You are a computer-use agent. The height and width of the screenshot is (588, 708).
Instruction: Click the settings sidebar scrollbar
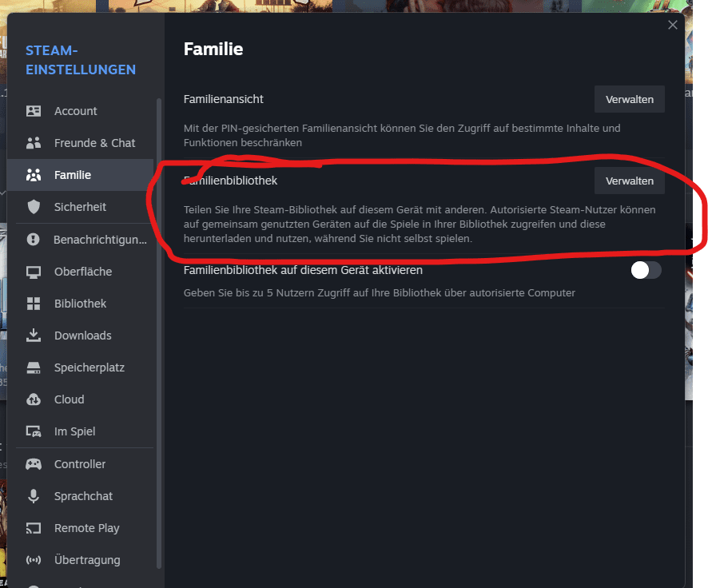(159, 333)
